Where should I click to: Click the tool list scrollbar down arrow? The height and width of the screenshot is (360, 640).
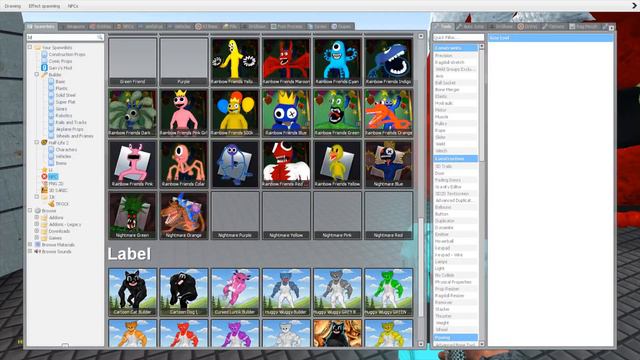[481, 344]
